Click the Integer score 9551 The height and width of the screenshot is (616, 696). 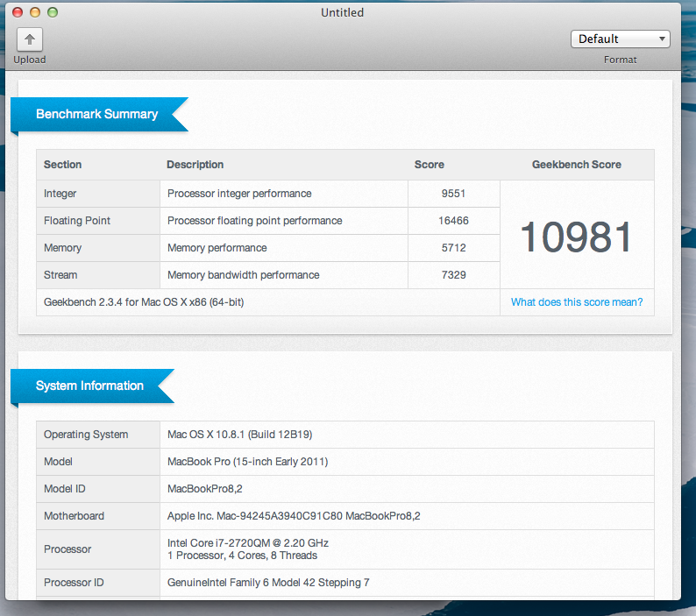tap(453, 194)
